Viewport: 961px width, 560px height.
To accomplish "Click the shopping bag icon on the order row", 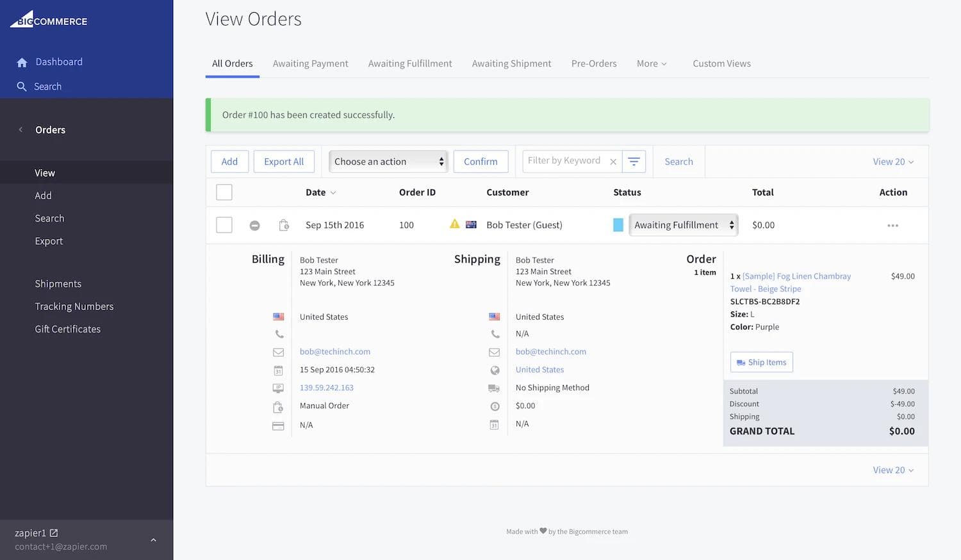I will [x=284, y=225].
